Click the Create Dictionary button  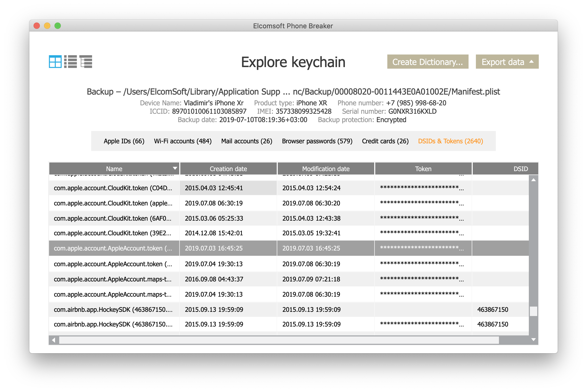pos(428,62)
